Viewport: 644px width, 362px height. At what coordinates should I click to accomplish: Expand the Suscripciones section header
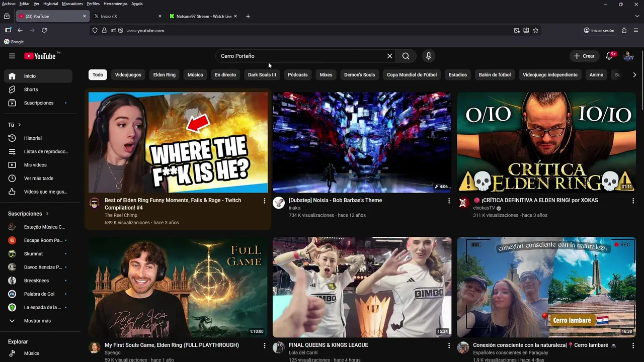point(28,214)
